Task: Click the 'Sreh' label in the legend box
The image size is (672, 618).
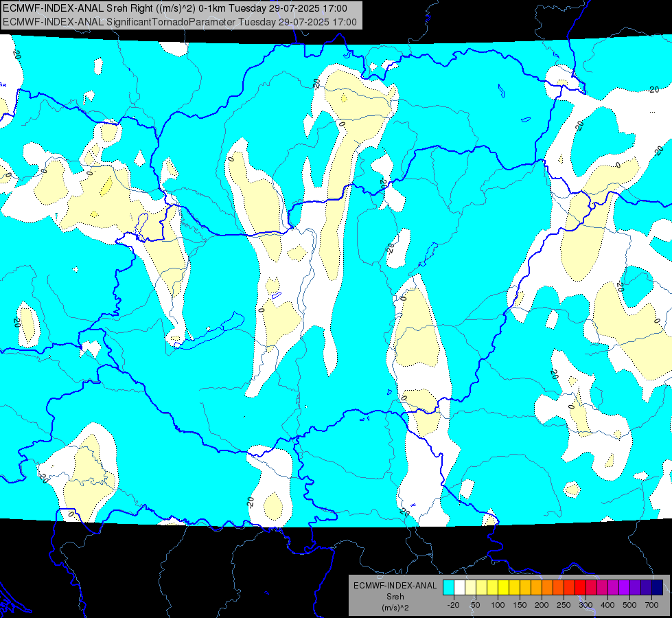Action: click(x=395, y=596)
